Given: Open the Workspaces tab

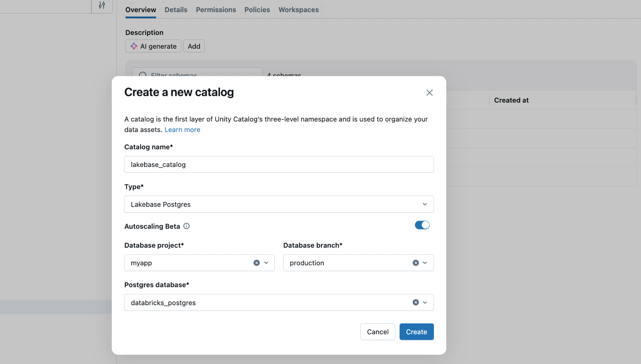Looking at the screenshot, I should point(298,10).
